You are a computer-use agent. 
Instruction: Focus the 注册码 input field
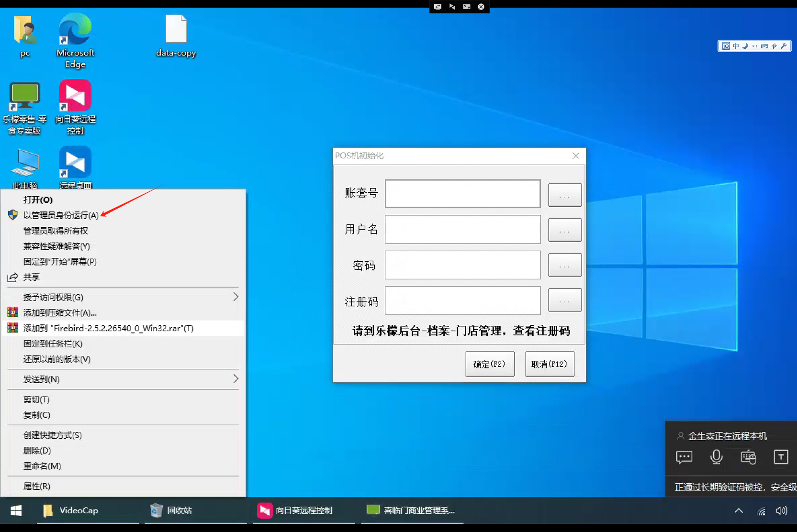coord(463,300)
